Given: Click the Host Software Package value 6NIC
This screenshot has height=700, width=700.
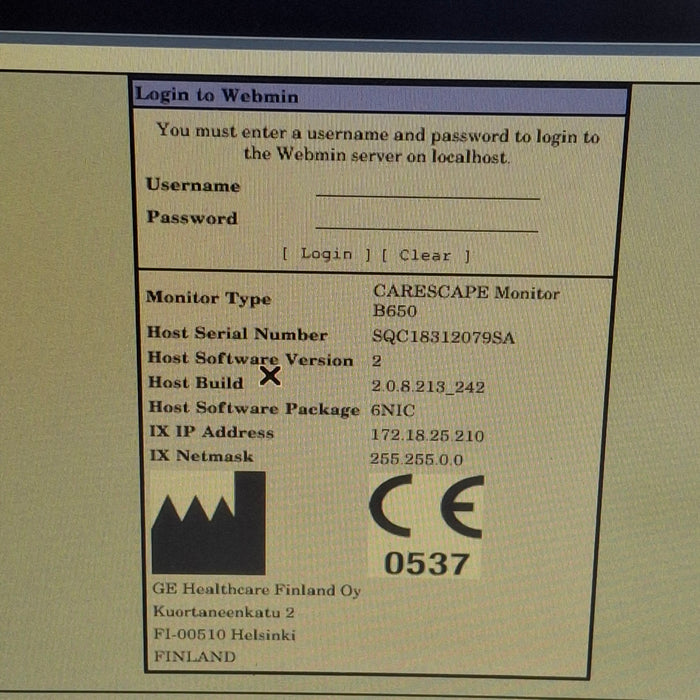Looking at the screenshot, I should click(393, 410).
